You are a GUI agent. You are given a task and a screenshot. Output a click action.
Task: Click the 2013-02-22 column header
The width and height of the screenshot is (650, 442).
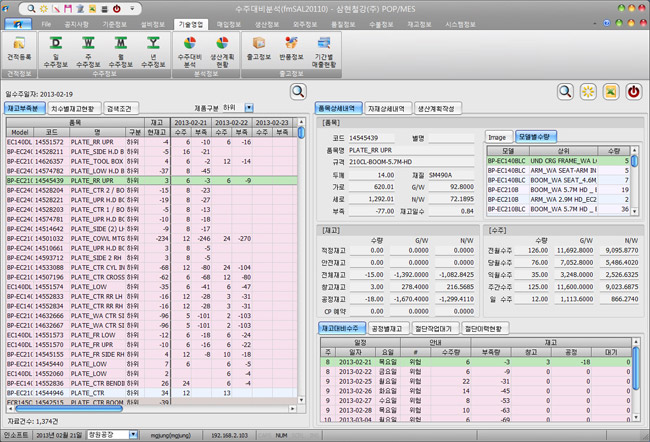[231, 123]
